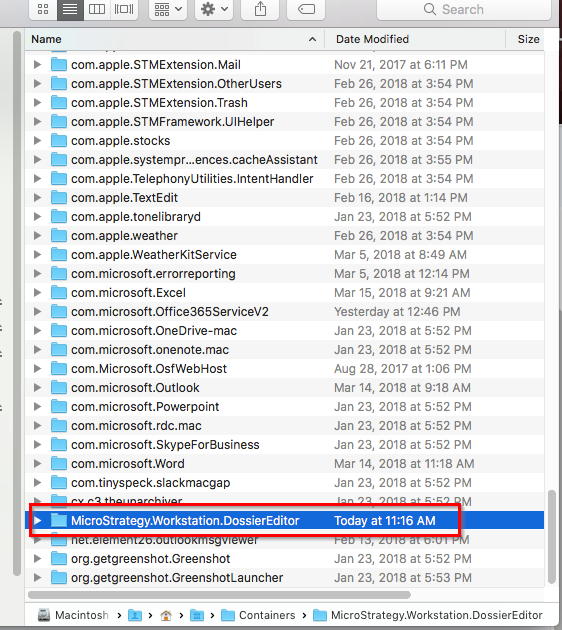
Task: Select com.microsoft.Word folder icon
Action: point(59,464)
